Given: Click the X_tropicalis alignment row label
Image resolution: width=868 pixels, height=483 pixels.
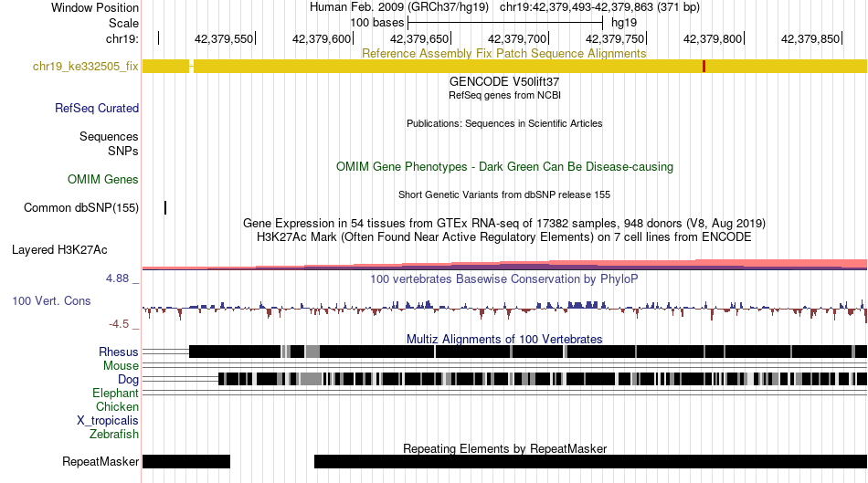Looking at the screenshot, I should pos(108,421).
